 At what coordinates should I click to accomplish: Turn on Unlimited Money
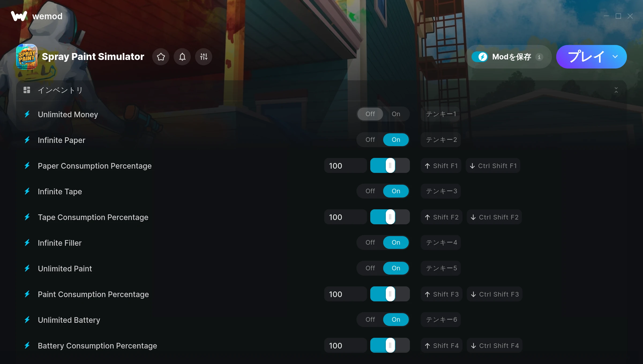pyautogui.click(x=396, y=114)
